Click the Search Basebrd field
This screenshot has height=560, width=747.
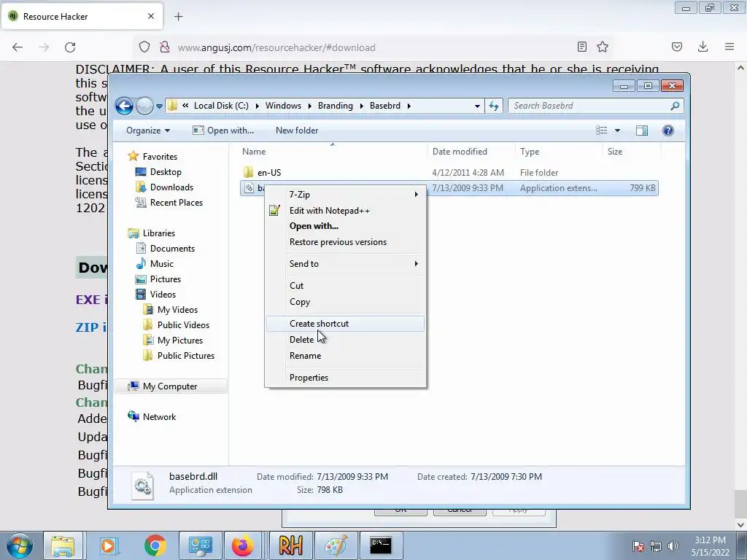[595, 106]
